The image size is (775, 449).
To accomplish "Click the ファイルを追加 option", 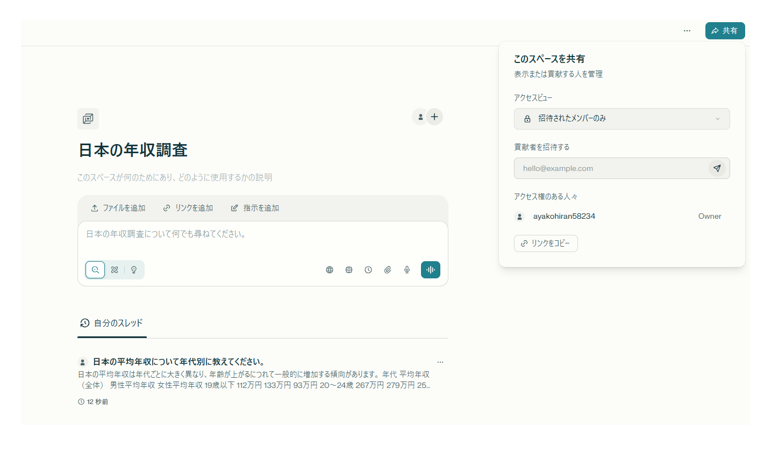I will pyautogui.click(x=118, y=208).
